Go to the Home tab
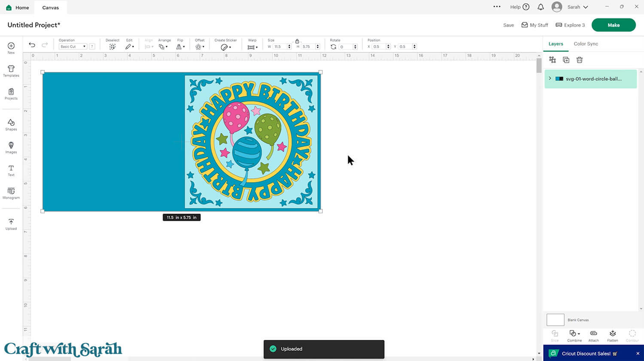 coord(18,7)
